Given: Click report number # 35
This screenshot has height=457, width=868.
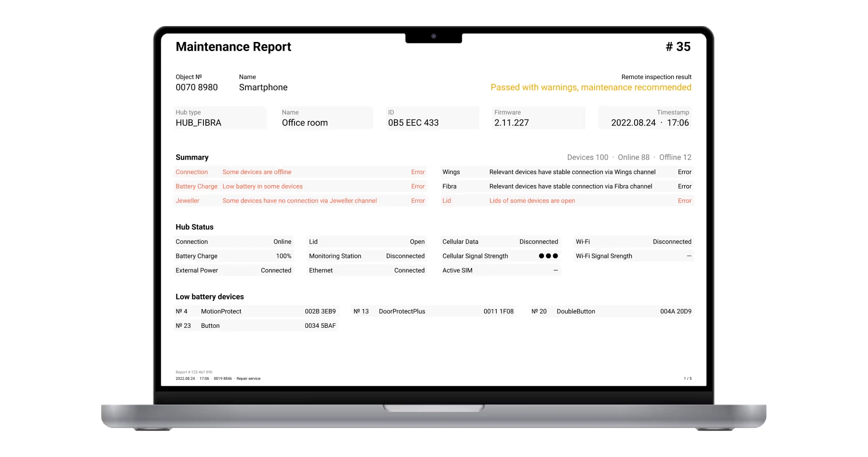Looking at the screenshot, I should point(678,47).
